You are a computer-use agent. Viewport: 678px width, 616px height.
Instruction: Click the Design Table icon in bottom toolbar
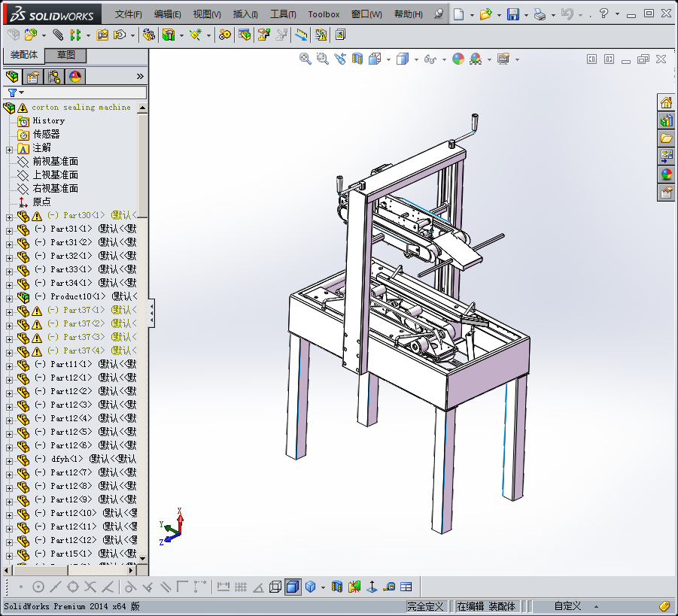[x=406, y=587]
